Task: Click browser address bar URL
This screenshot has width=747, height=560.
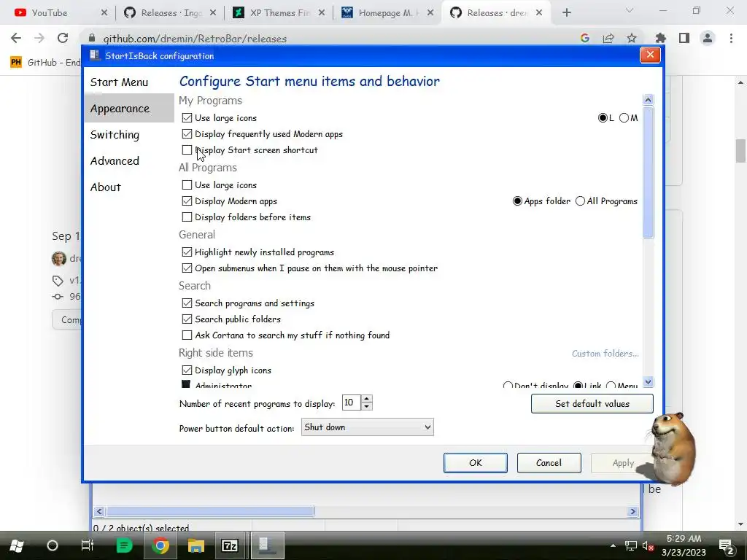Action: coord(195,39)
